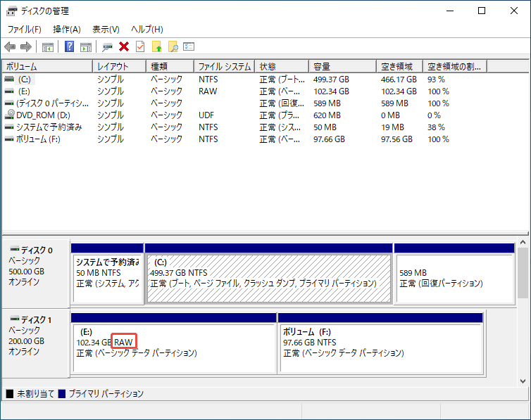Click the red X delete icon
531x420 pixels.
(124, 46)
